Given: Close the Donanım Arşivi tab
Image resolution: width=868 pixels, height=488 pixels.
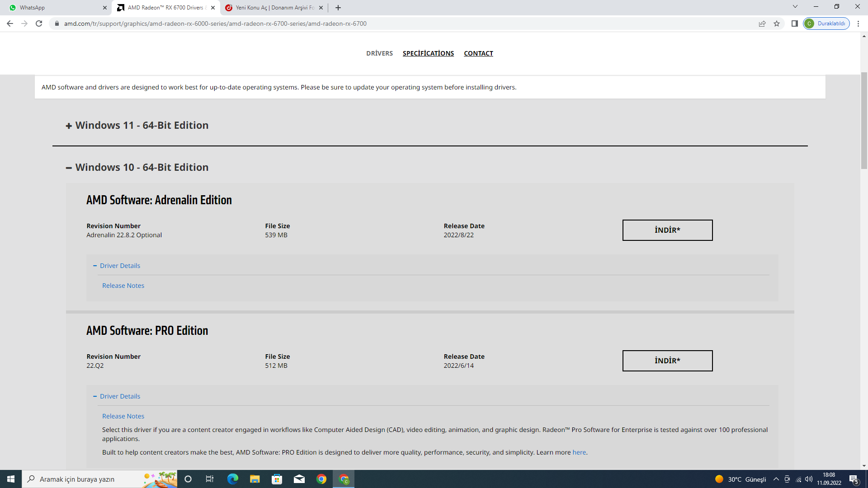Looking at the screenshot, I should point(321,8).
